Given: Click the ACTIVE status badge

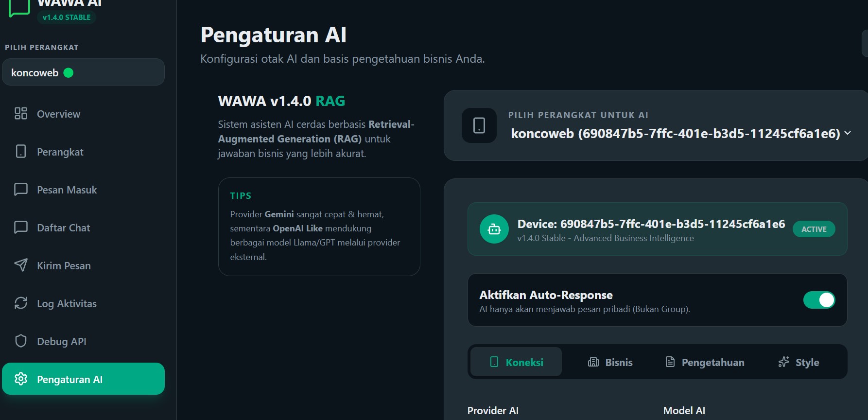Looking at the screenshot, I should click(814, 229).
